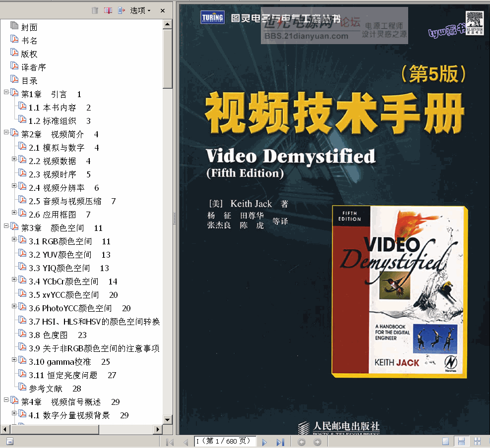Select bookmark 3.2 YUV颜色空间

point(70,255)
